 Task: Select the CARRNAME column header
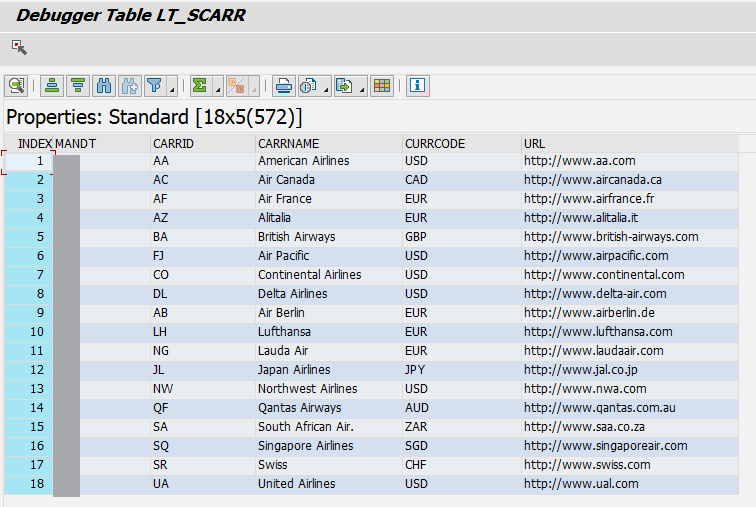click(329, 144)
